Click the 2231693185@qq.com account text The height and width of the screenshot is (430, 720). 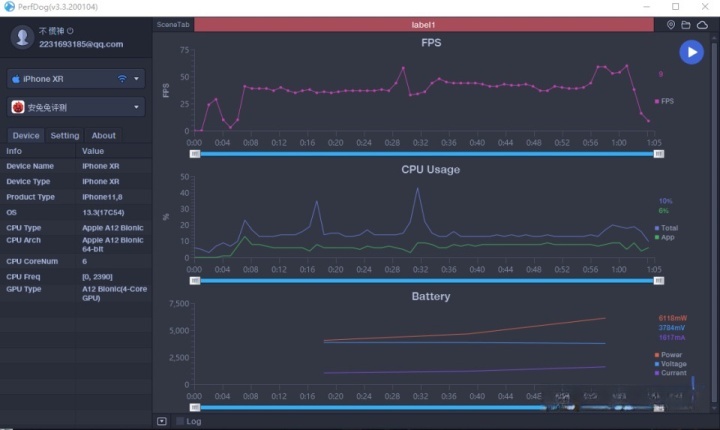click(81, 44)
